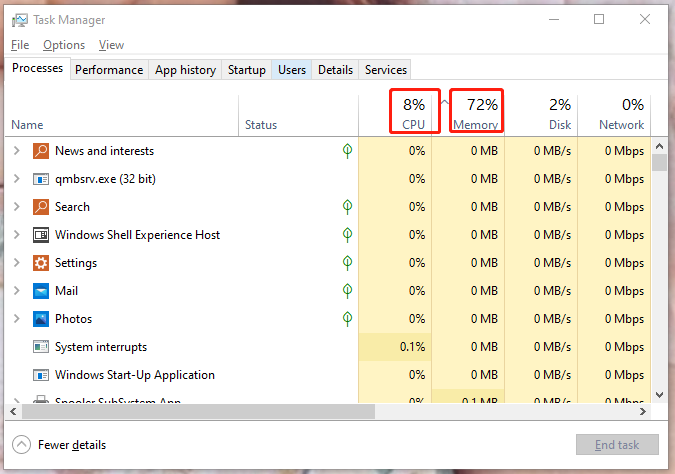Click the horizontal scrollbar thumb

tap(198, 412)
